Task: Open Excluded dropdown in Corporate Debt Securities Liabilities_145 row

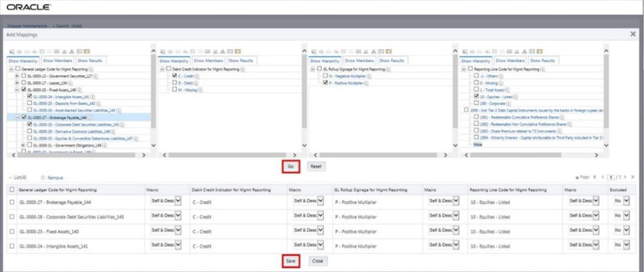Action: [622, 215]
